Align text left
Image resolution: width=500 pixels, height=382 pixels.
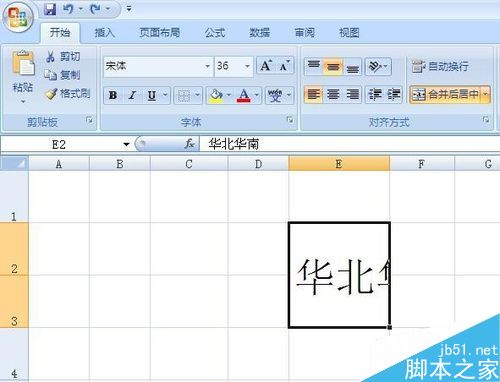click(313, 95)
